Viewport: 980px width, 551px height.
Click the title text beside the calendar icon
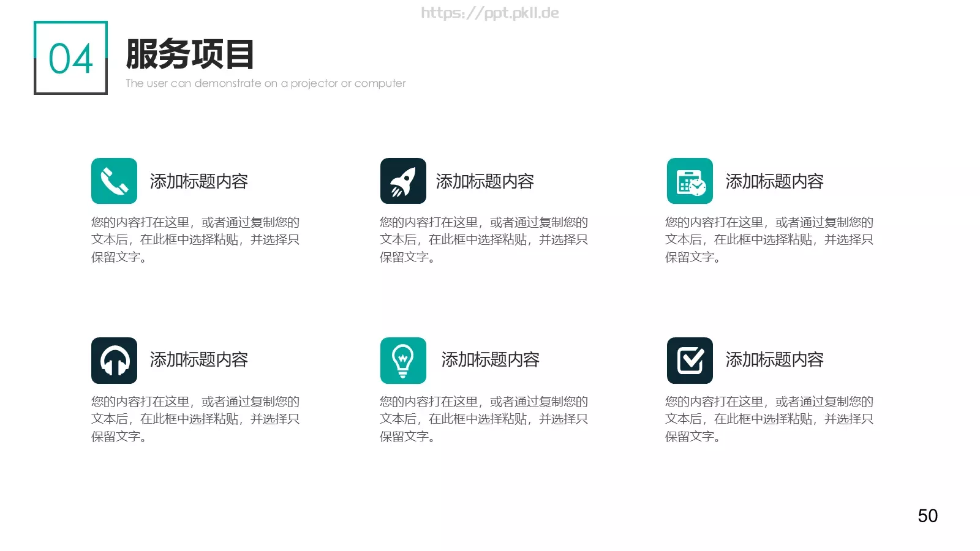[x=775, y=181]
